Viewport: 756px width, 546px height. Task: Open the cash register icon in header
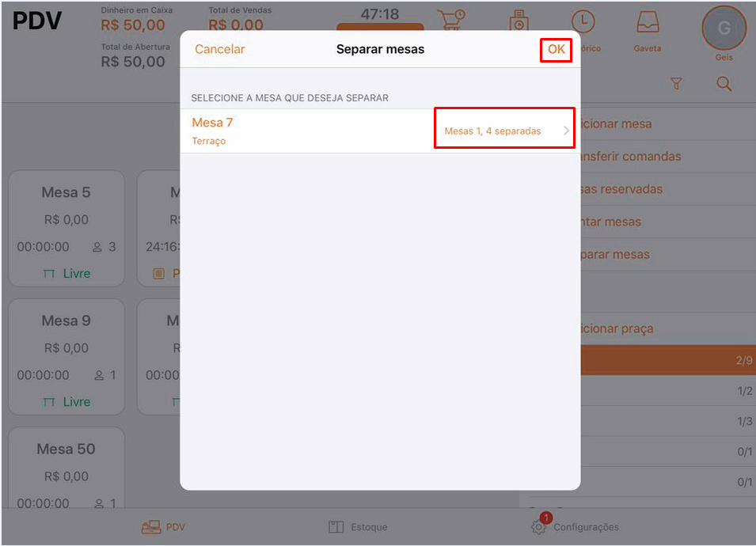pyautogui.click(x=519, y=20)
